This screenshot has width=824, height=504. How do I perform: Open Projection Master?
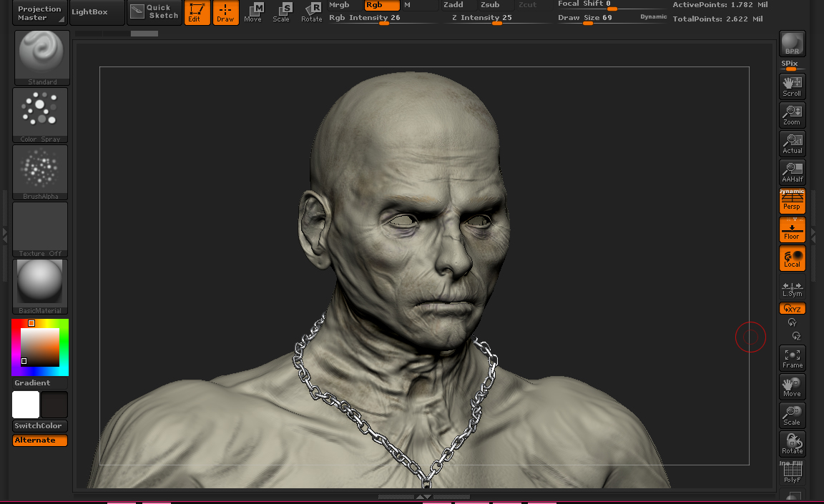39,13
